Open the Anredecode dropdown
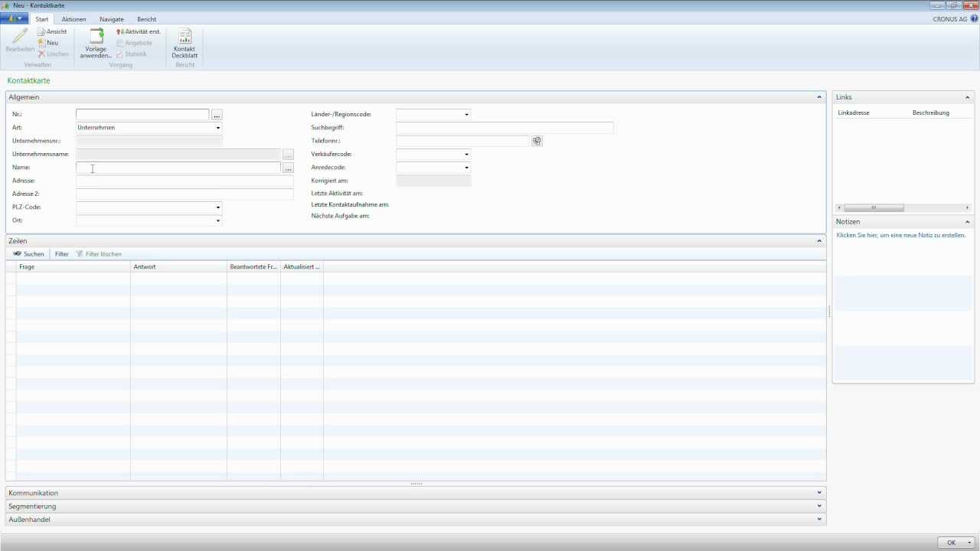This screenshot has width=980, height=551. tap(466, 168)
